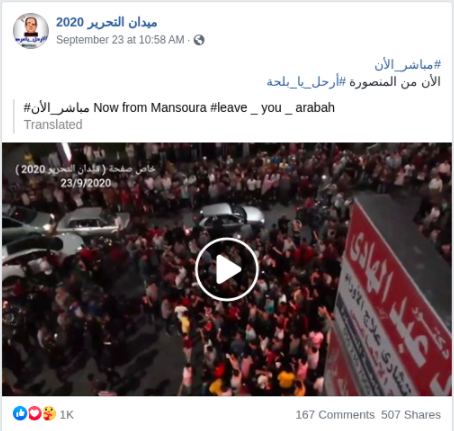
Task: Click the translated Now from Mansoura text
Action: tap(150, 108)
